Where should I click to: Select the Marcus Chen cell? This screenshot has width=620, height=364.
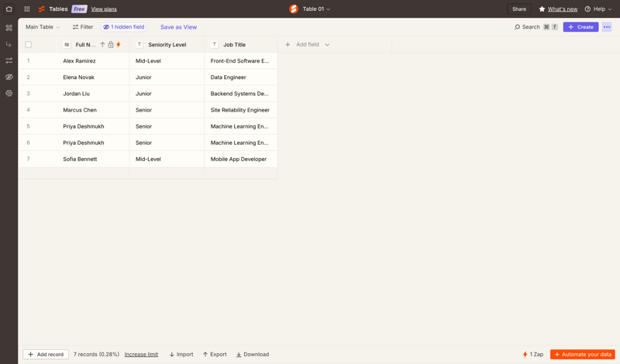pos(93,110)
